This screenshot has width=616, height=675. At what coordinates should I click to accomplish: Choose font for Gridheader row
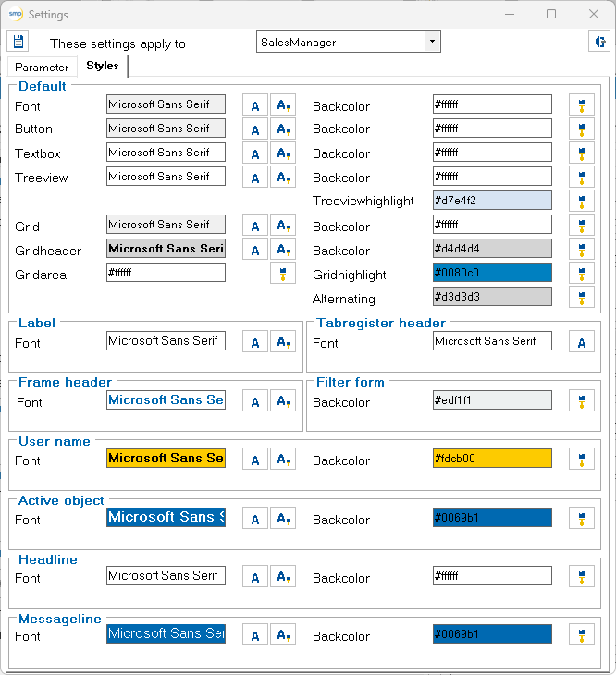tap(255, 250)
